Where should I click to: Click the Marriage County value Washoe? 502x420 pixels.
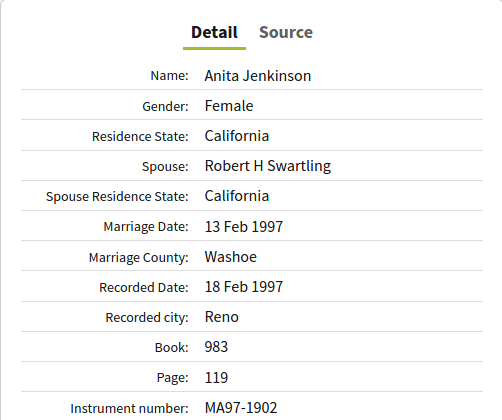(x=231, y=257)
